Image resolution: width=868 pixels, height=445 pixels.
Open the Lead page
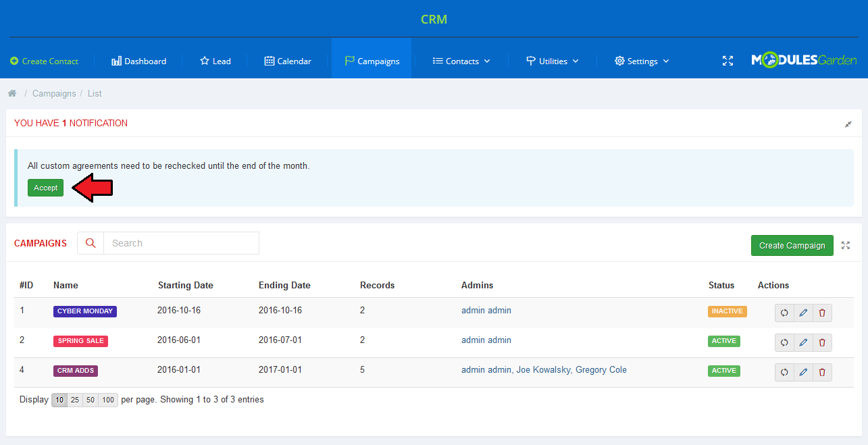pyautogui.click(x=215, y=61)
